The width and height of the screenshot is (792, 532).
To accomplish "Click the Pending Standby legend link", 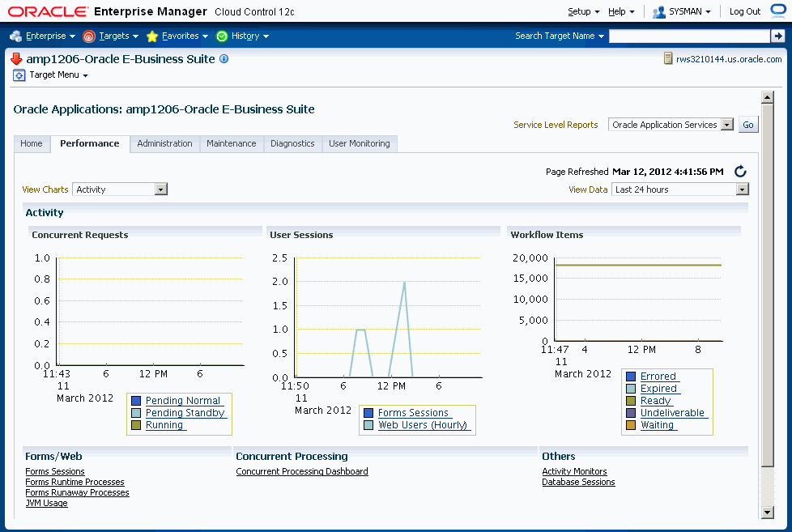I will click(x=186, y=413).
